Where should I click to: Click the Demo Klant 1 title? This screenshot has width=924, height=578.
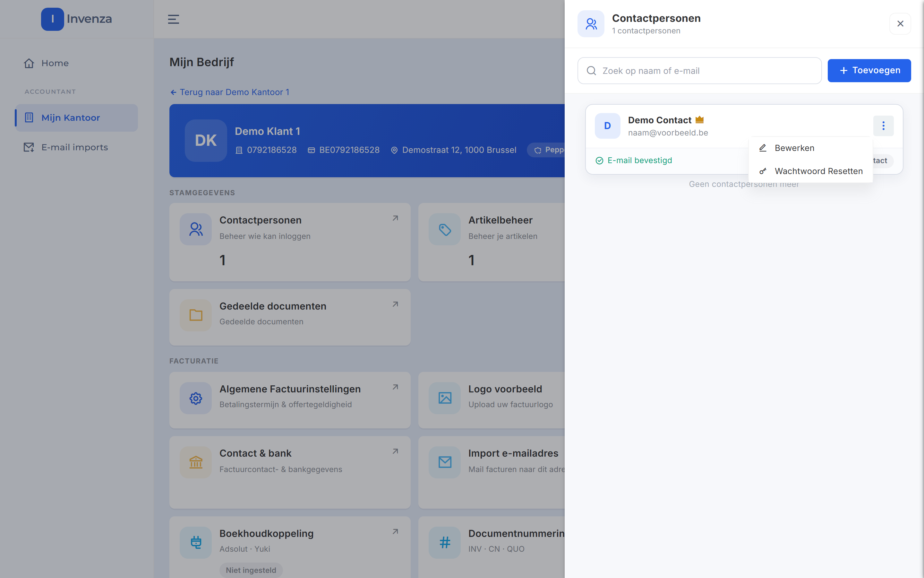point(267,131)
